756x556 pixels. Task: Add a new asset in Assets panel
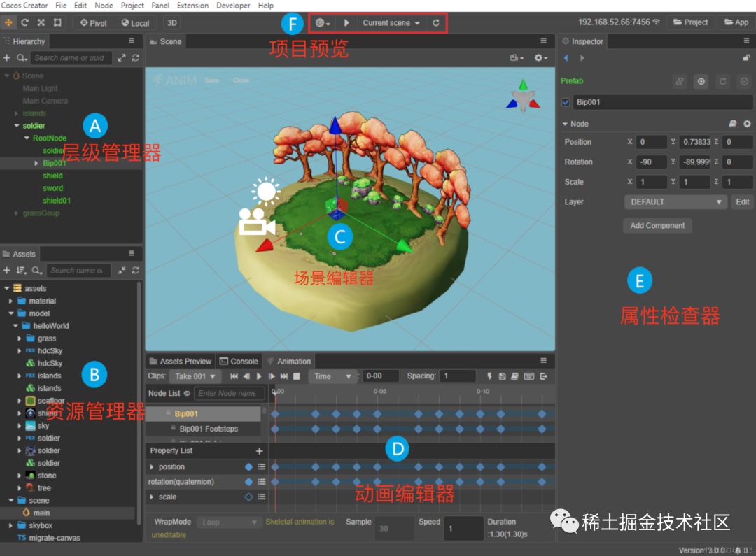(x=7, y=270)
